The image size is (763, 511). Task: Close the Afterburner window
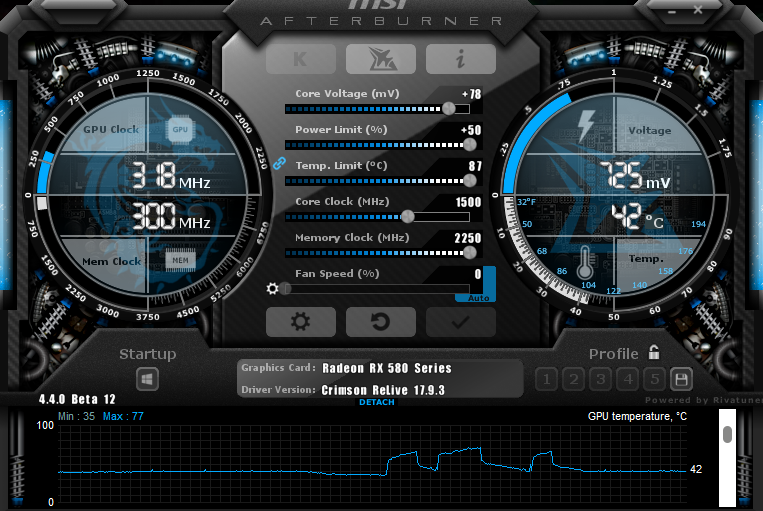click(x=698, y=9)
